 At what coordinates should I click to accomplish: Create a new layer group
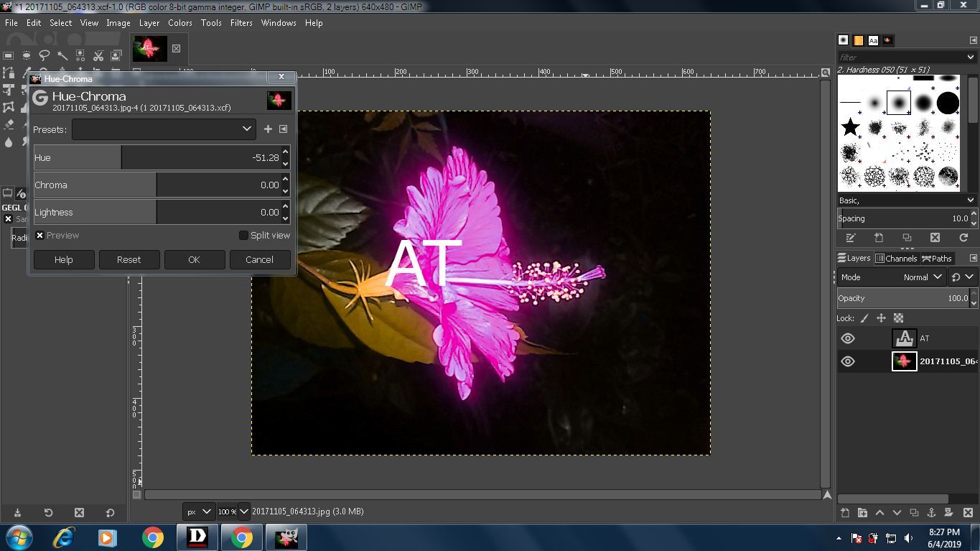click(862, 513)
